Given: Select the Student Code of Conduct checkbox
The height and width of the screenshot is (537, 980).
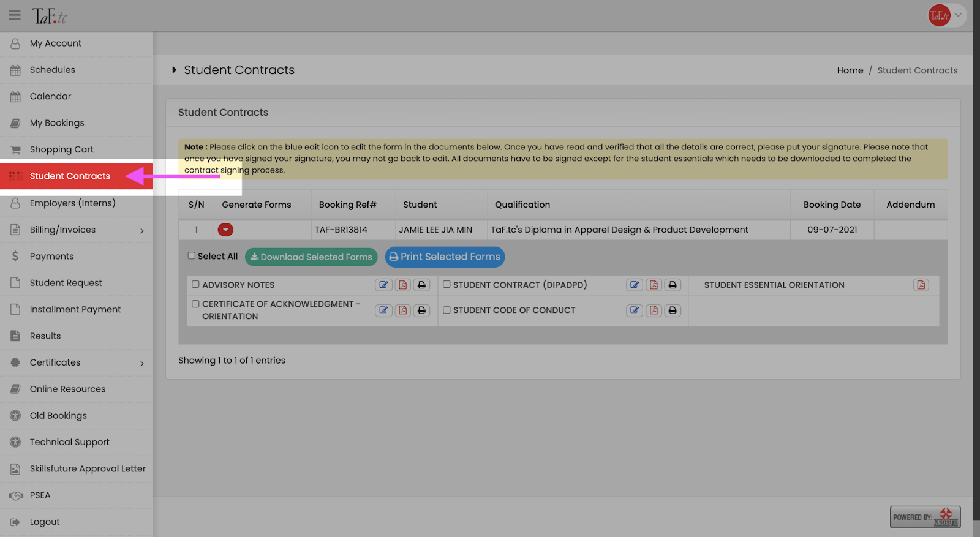Looking at the screenshot, I should coord(447,310).
